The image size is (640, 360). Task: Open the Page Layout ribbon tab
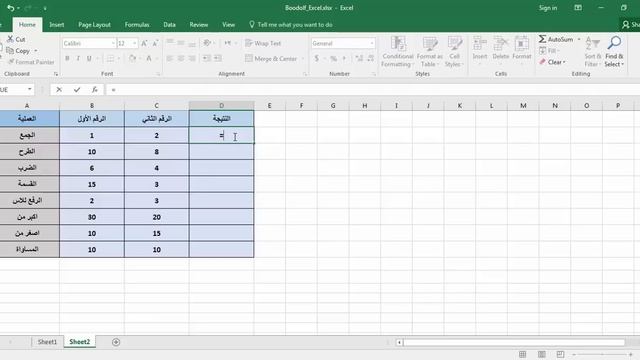(x=94, y=24)
